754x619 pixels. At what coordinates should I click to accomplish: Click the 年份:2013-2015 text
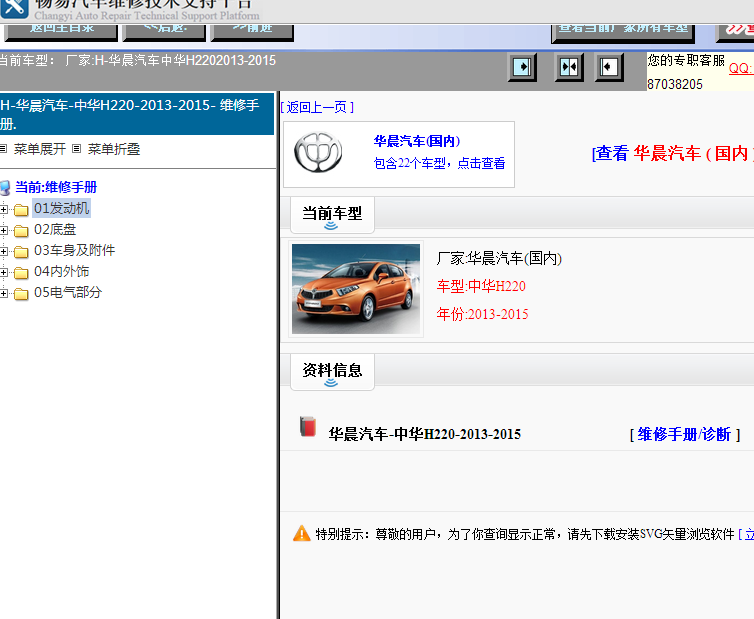(482, 314)
